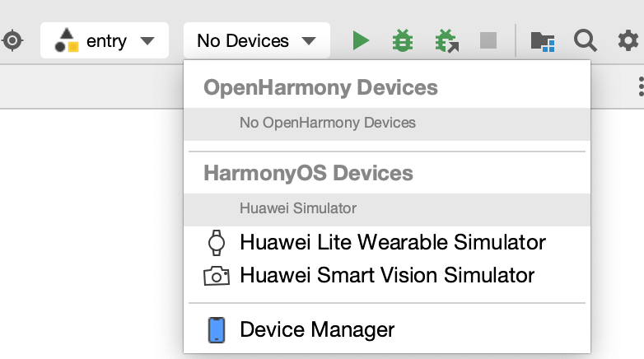Click the gray Stop square button
Viewport: 644px width, 359px height.
point(488,40)
